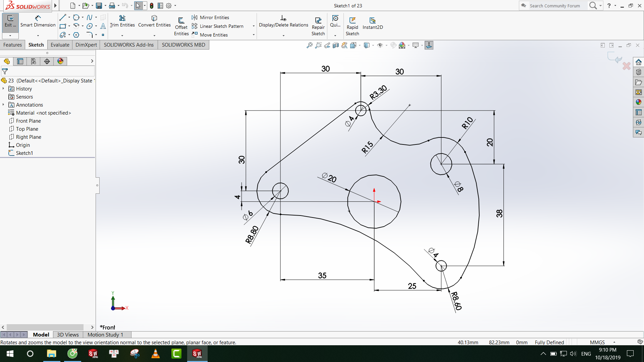Viewport: 644px width, 362px height.
Task: Switch to the DimXpert tab
Action: pyautogui.click(x=86, y=45)
